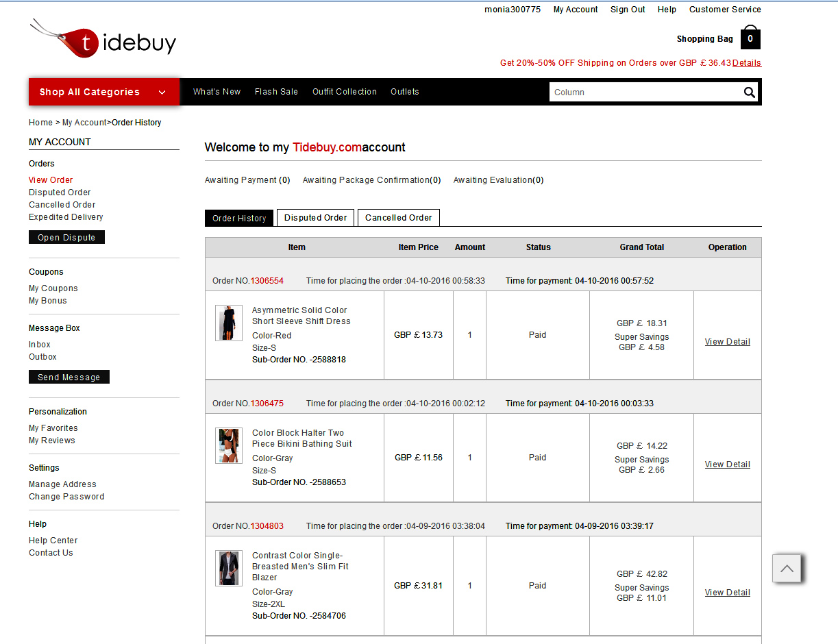Open Contact Us link
This screenshot has height=644, width=838.
(x=51, y=553)
